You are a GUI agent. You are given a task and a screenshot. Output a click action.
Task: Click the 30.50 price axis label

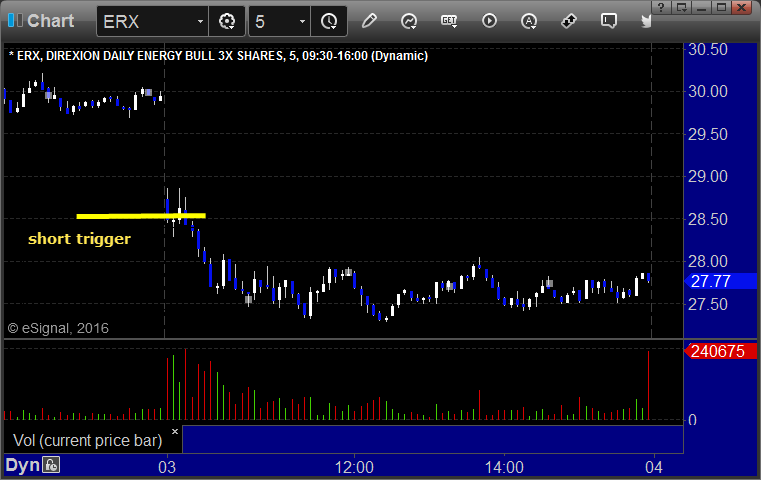pos(708,50)
